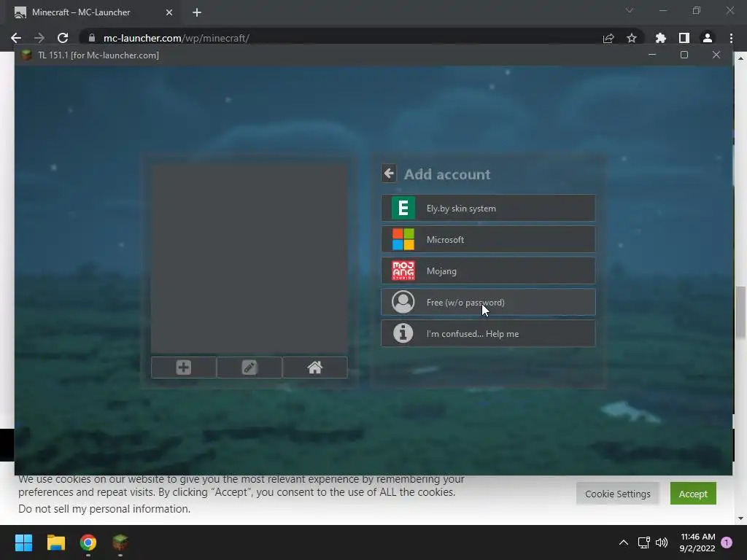
Task: Open Chrome extensions puzzle icon
Action: (x=660, y=38)
